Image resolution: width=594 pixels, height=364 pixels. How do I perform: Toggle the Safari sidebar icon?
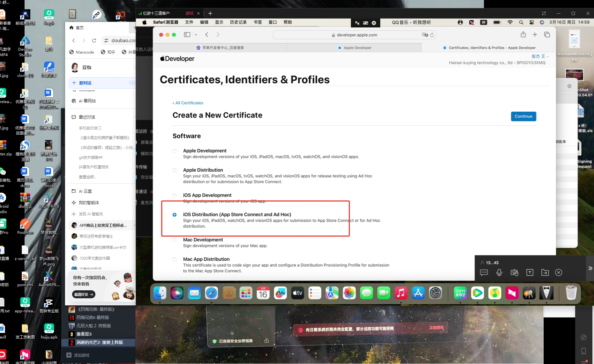[x=187, y=35]
